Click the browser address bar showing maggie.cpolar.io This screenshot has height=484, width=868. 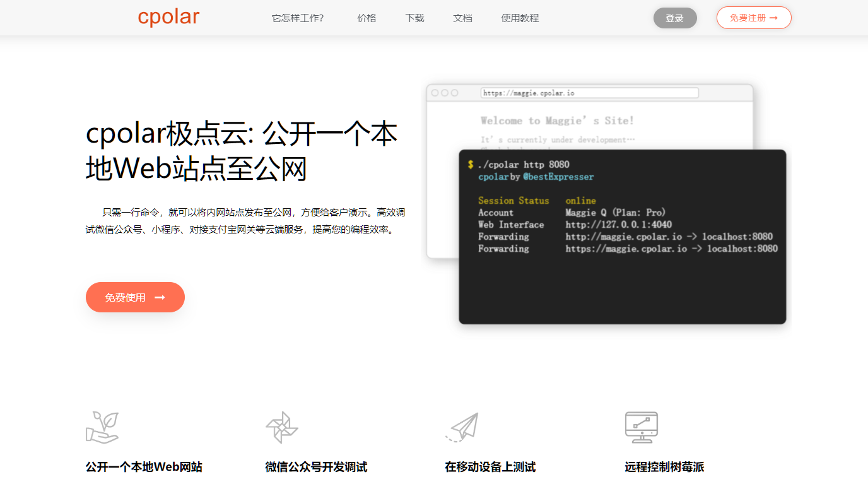(x=590, y=92)
